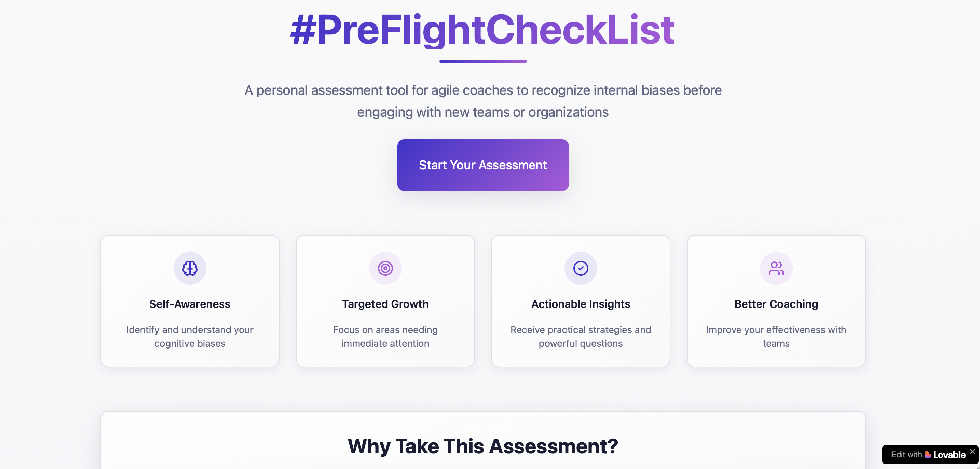980x469 pixels.
Task: Click the brain icon in Self-Awareness card
Action: click(x=190, y=268)
